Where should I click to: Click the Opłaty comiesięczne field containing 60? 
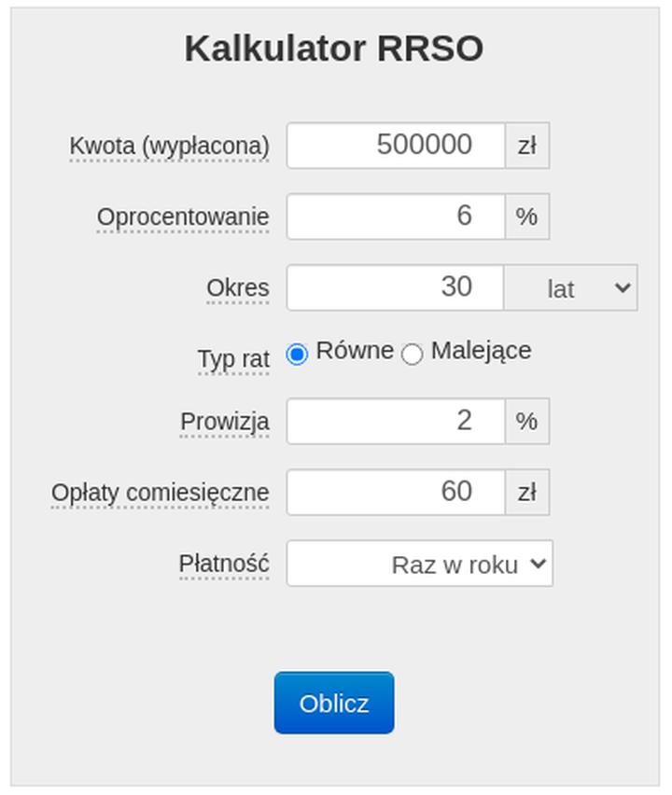tap(397, 492)
